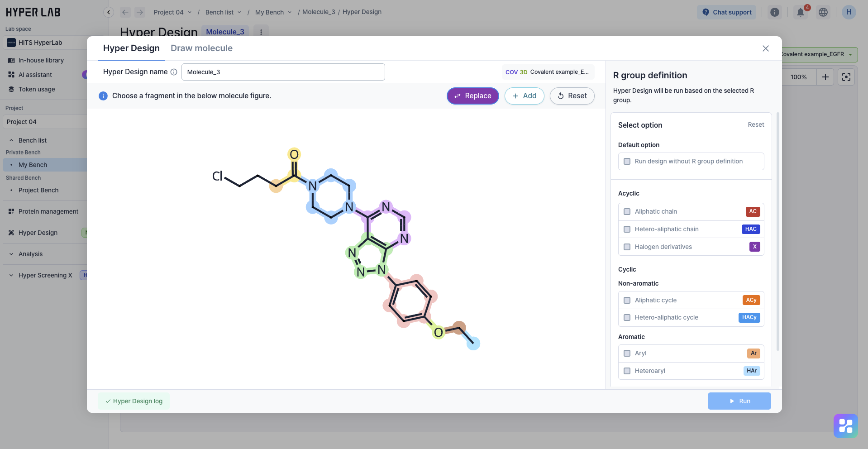Click the Replace button
The width and height of the screenshot is (868, 449).
click(x=472, y=96)
